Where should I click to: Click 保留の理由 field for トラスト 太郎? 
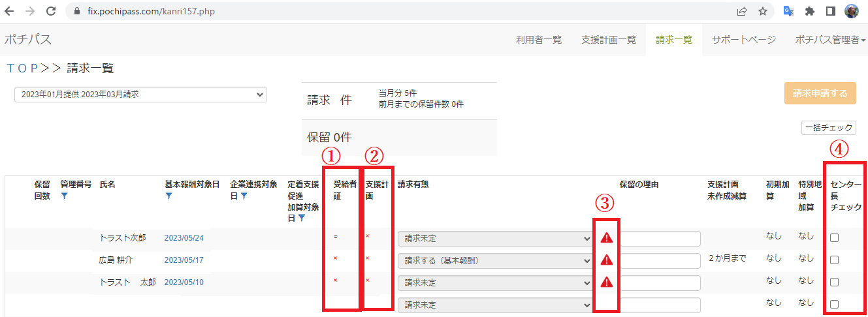point(660,283)
